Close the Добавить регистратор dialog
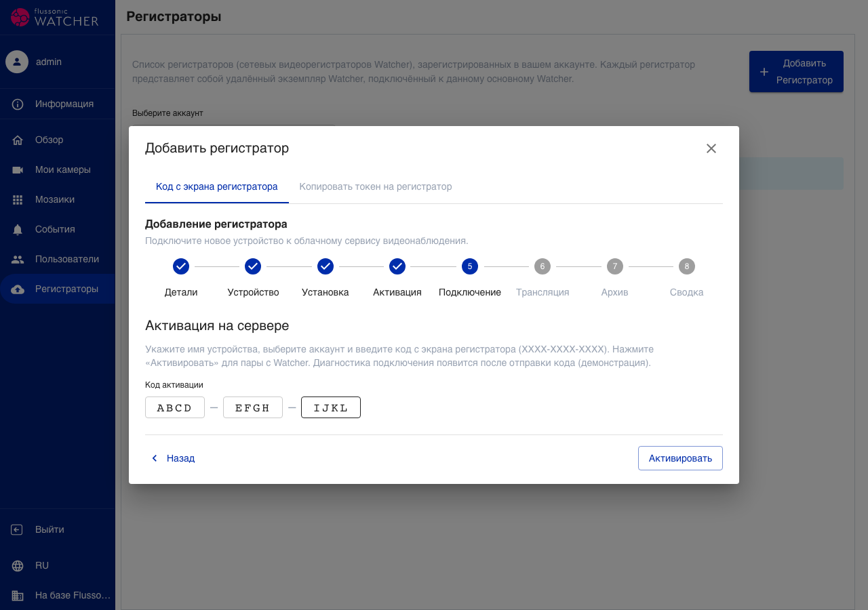The image size is (868, 610). (711, 148)
